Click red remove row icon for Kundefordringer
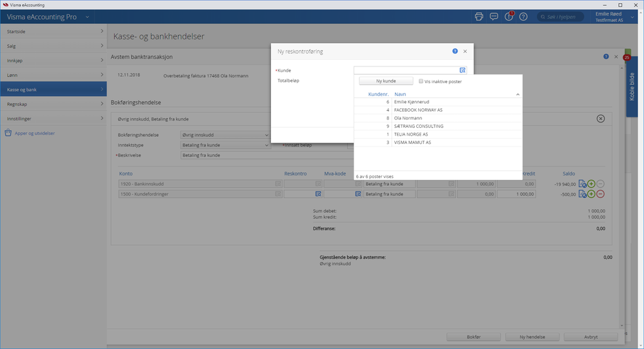 click(x=600, y=194)
